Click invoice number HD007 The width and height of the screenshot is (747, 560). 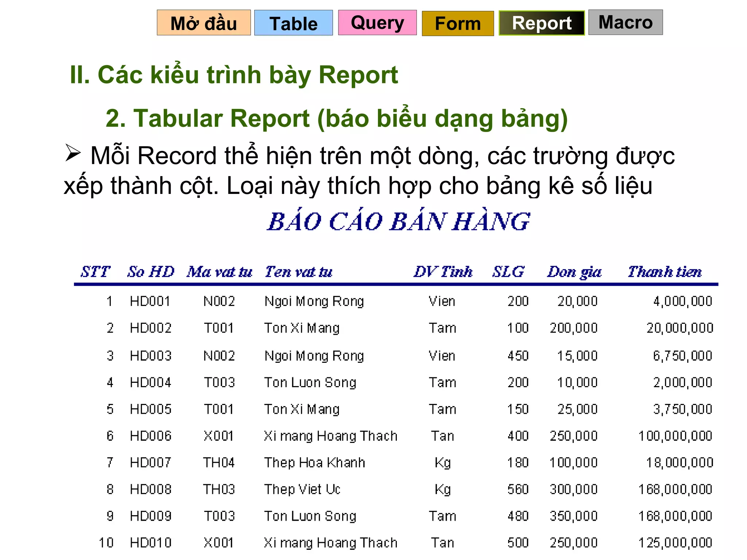(x=150, y=462)
